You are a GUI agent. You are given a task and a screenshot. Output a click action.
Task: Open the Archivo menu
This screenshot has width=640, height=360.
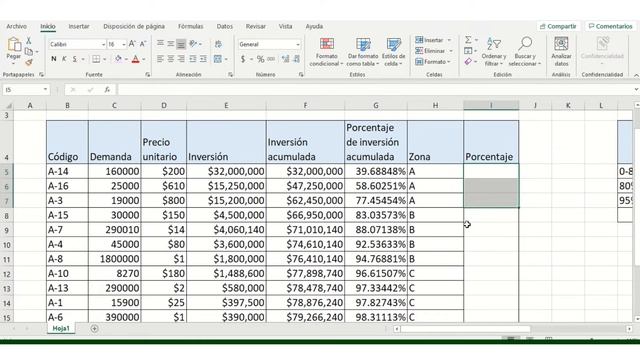tap(17, 26)
